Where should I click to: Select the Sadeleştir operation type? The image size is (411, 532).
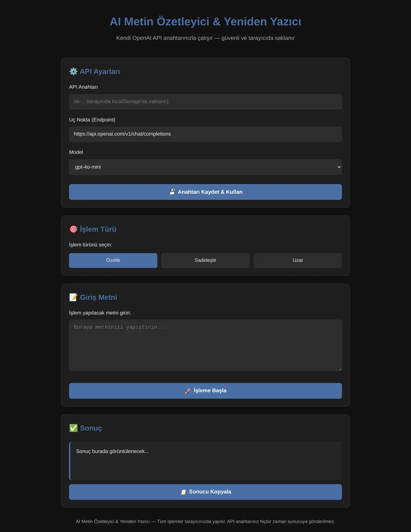click(206, 261)
